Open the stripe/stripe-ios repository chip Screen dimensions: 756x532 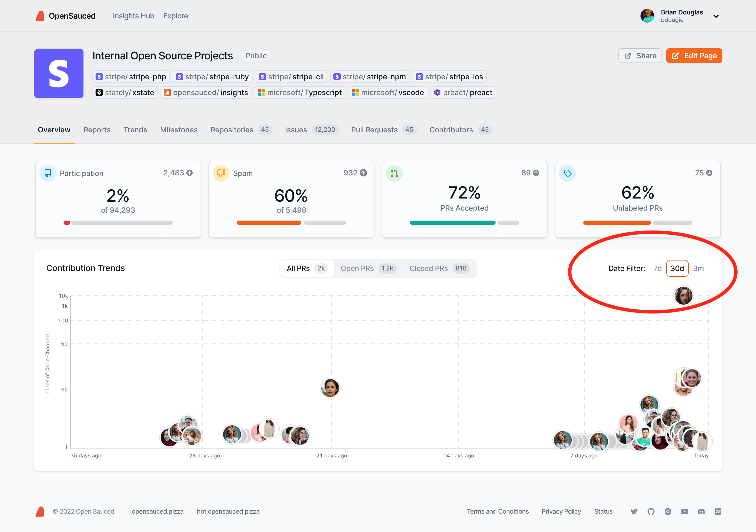click(x=449, y=77)
